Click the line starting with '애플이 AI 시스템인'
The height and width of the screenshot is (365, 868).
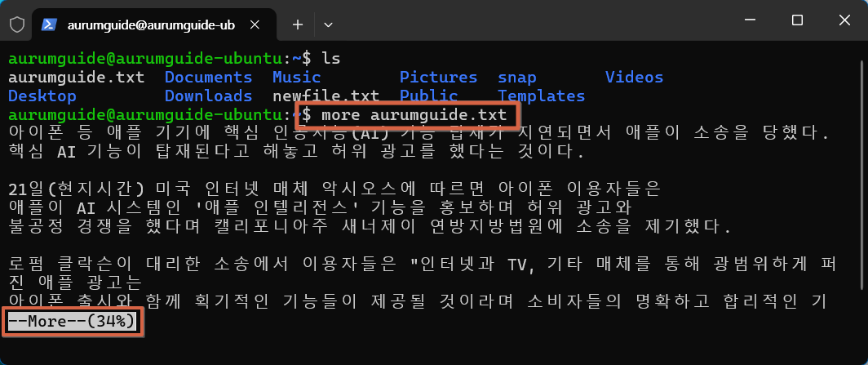click(321, 208)
